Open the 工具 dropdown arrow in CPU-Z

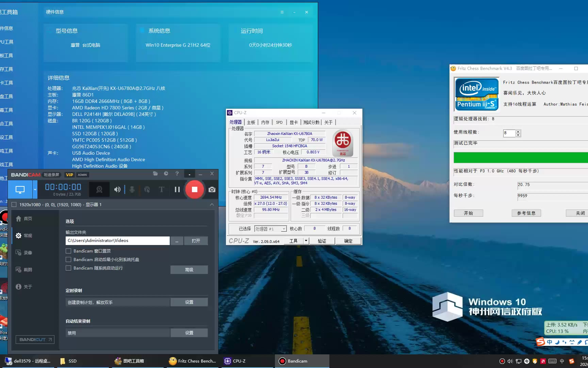pyautogui.click(x=306, y=241)
